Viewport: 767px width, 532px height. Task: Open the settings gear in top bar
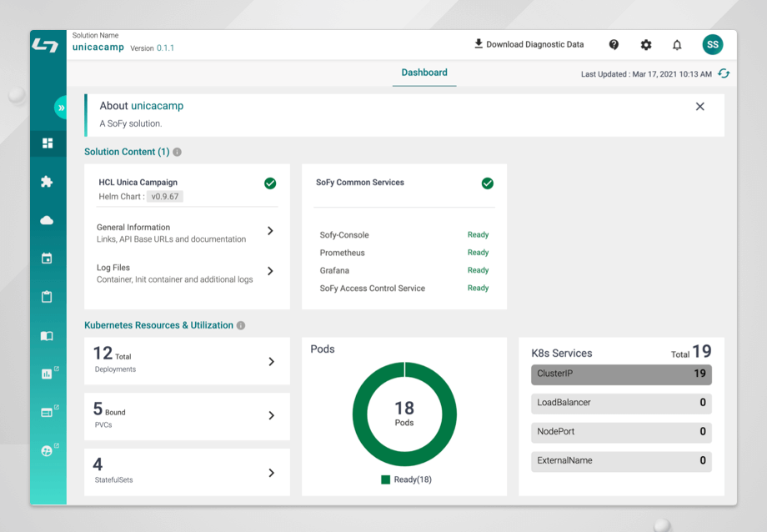pyautogui.click(x=645, y=44)
